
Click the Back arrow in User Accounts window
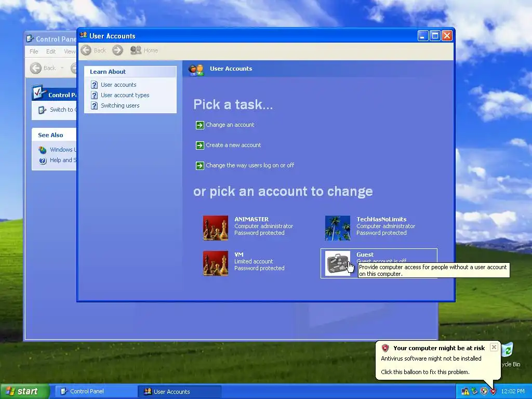(86, 50)
